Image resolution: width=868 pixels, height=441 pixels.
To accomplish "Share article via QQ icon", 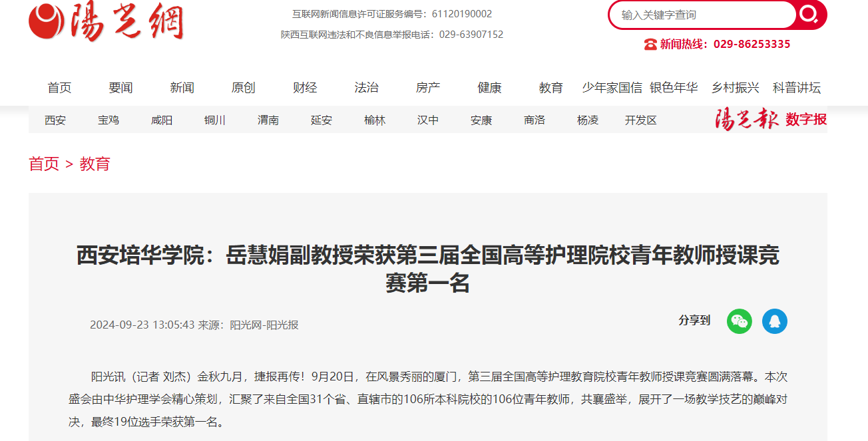I will pyautogui.click(x=774, y=321).
